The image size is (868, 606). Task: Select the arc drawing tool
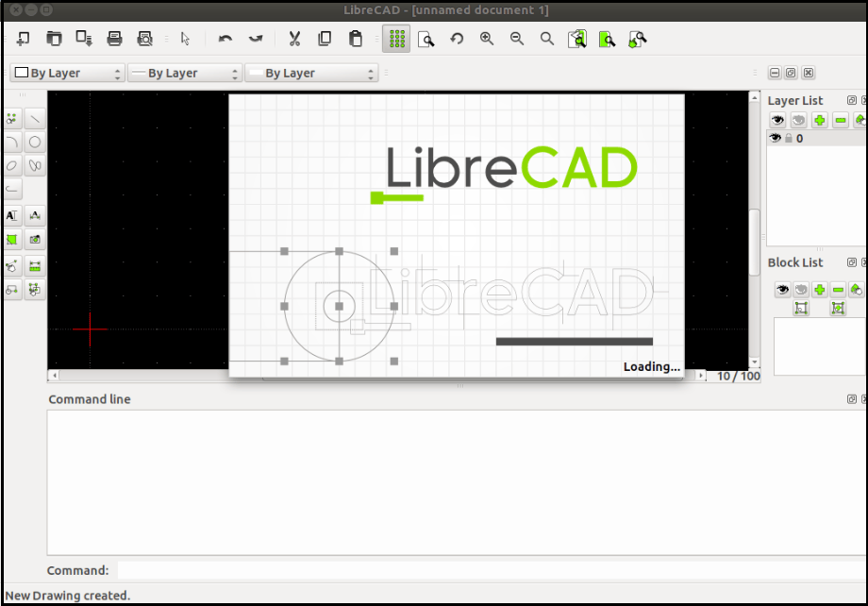(x=12, y=143)
